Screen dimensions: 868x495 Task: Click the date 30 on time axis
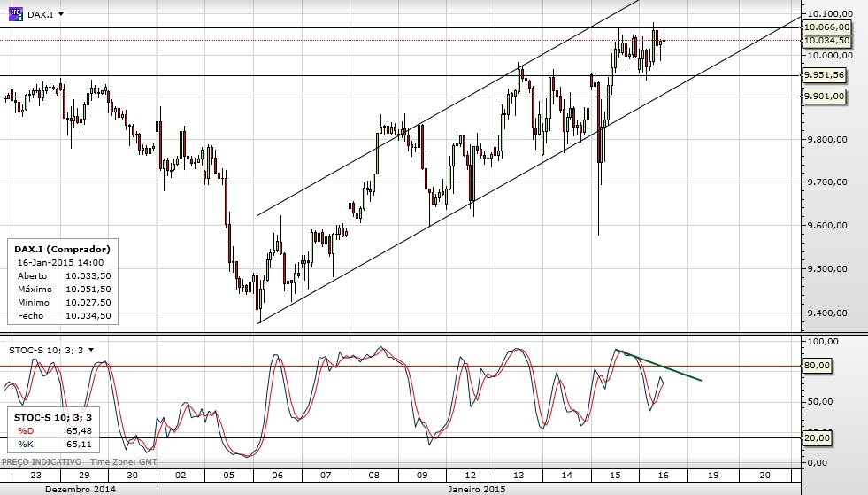coord(133,475)
